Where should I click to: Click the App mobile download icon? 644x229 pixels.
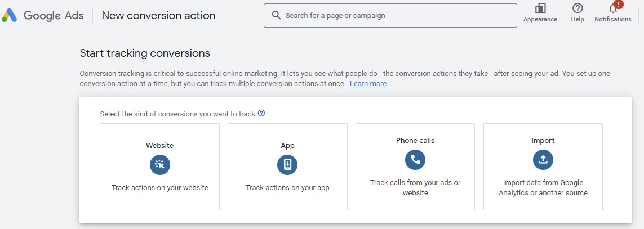(x=287, y=164)
